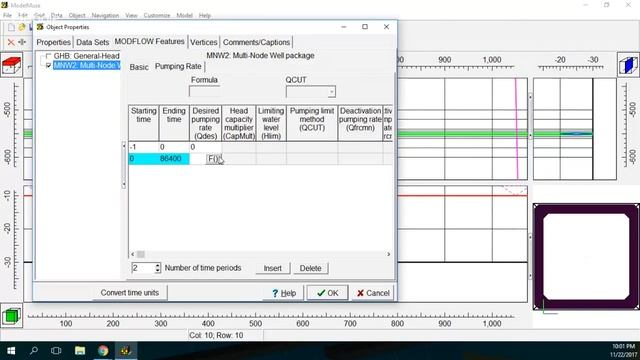Click the Limiting water level (Hlim) header
The image size is (640, 360).
pyautogui.click(x=271, y=123)
